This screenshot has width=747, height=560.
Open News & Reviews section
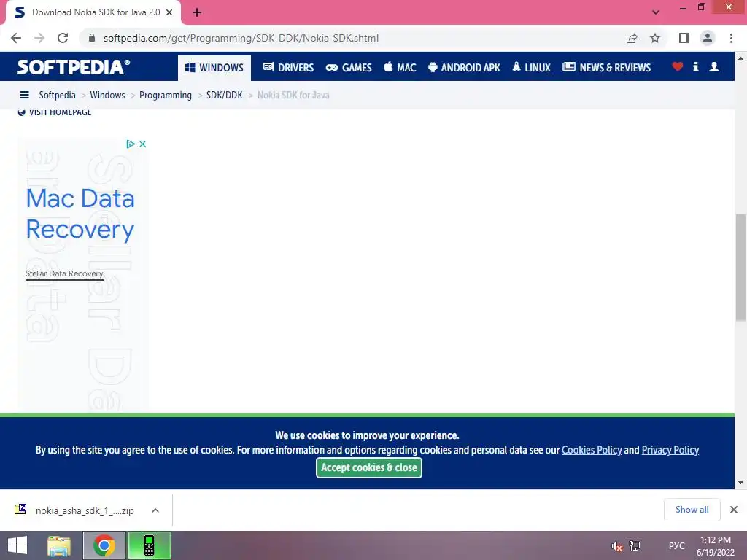click(x=606, y=68)
